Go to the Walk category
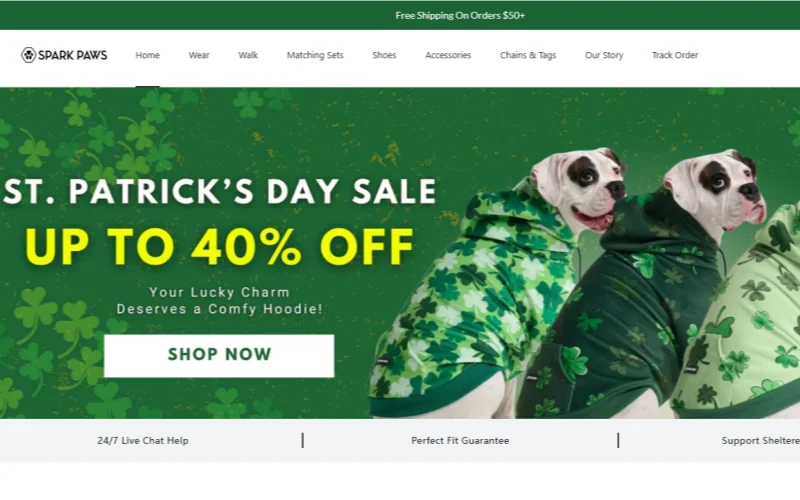 pyautogui.click(x=248, y=55)
